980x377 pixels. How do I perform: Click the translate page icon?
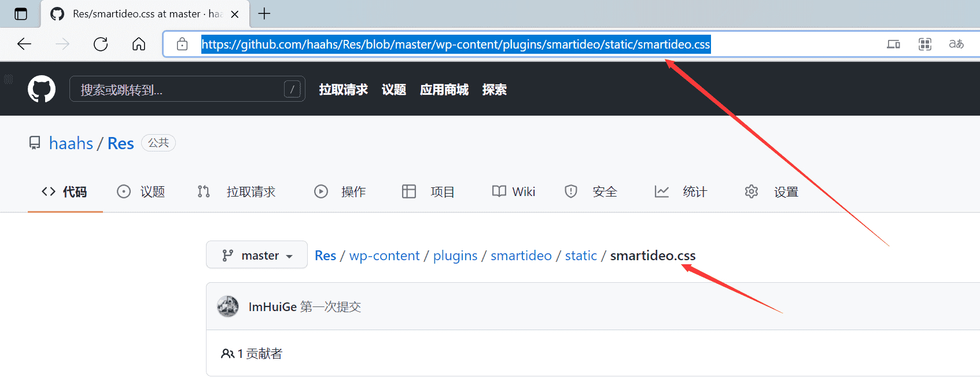click(x=956, y=45)
